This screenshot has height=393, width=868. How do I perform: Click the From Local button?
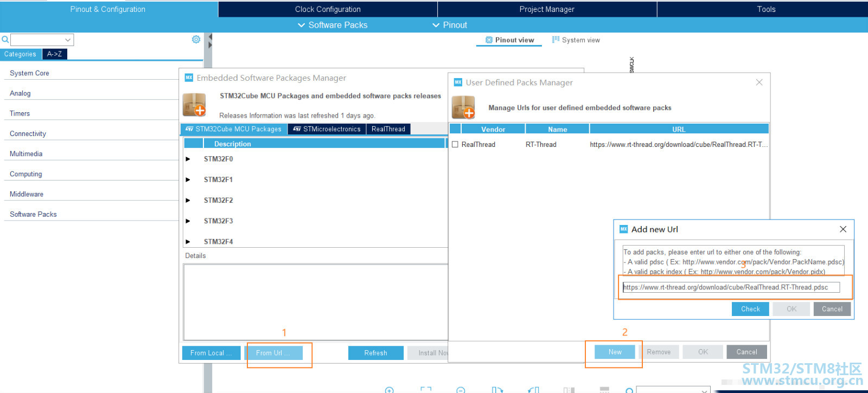tap(211, 353)
